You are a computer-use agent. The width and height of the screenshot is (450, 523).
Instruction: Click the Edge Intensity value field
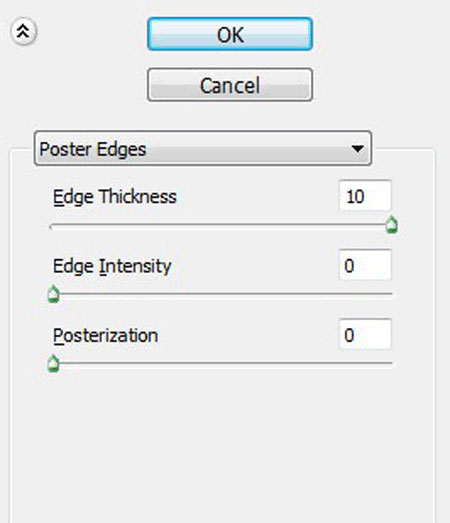(365, 265)
